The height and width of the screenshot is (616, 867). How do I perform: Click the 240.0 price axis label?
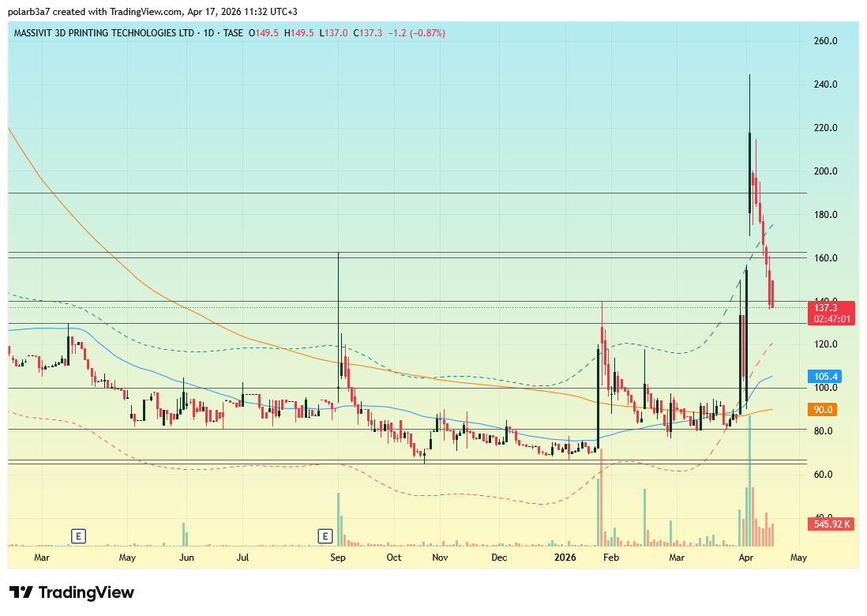coord(825,85)
